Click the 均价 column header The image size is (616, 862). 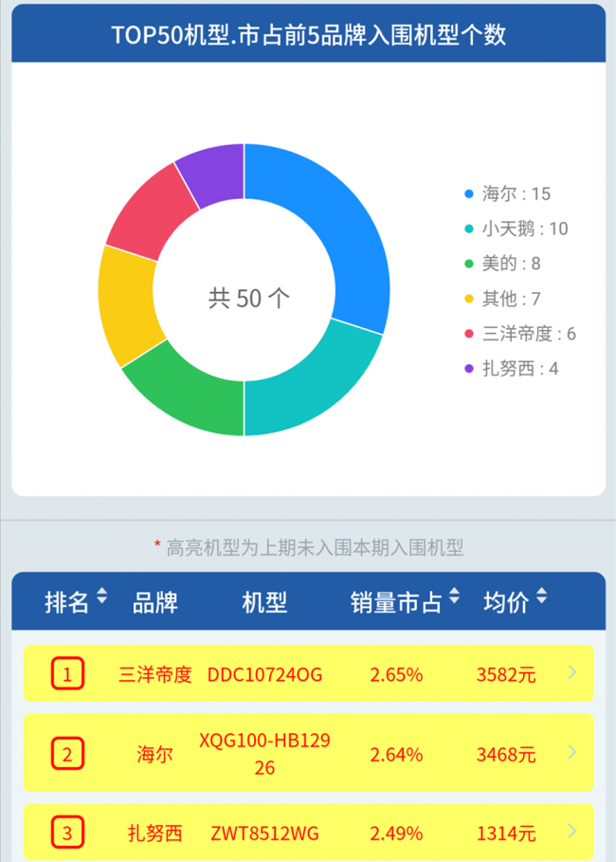click(x=506, y=602)
